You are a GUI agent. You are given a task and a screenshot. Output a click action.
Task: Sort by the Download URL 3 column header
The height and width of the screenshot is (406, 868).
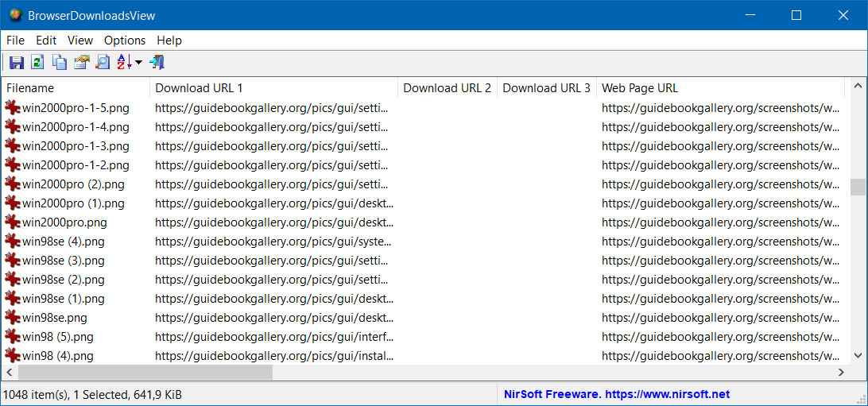pyautogui.click(x=546, y=88)
